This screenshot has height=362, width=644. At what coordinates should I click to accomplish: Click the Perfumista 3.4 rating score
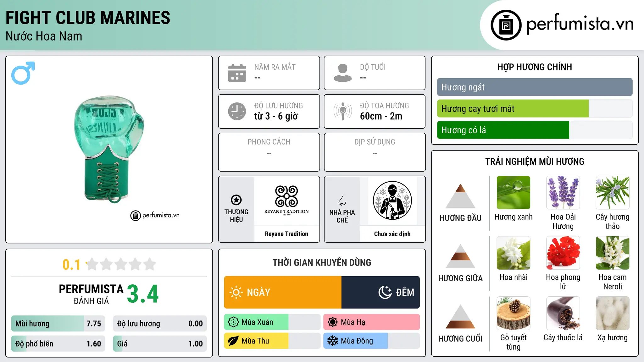click(143, 294)
